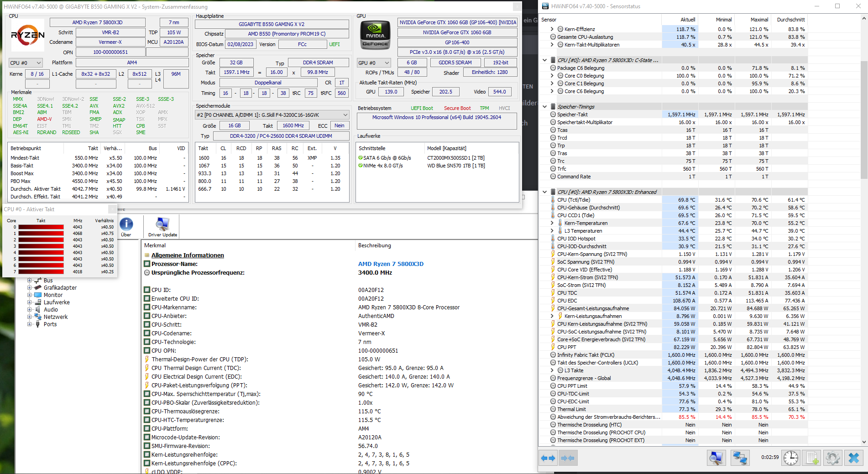
Task: Click the CPU name field in summary
Action: [97, 22]
